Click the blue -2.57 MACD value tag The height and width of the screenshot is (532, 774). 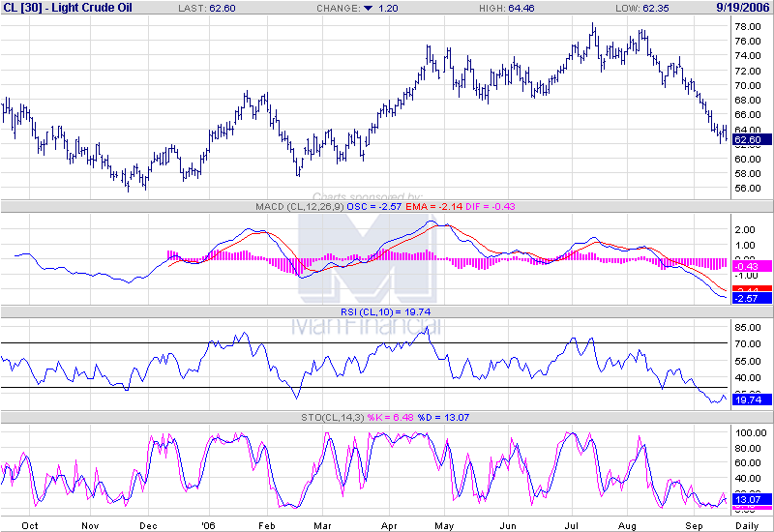(751, 298)
